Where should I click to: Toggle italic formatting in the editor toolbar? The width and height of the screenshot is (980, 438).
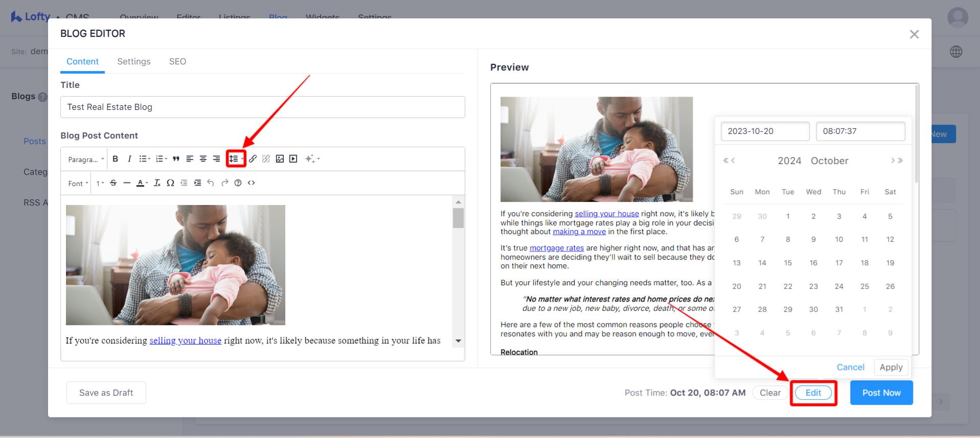point(129,159)
